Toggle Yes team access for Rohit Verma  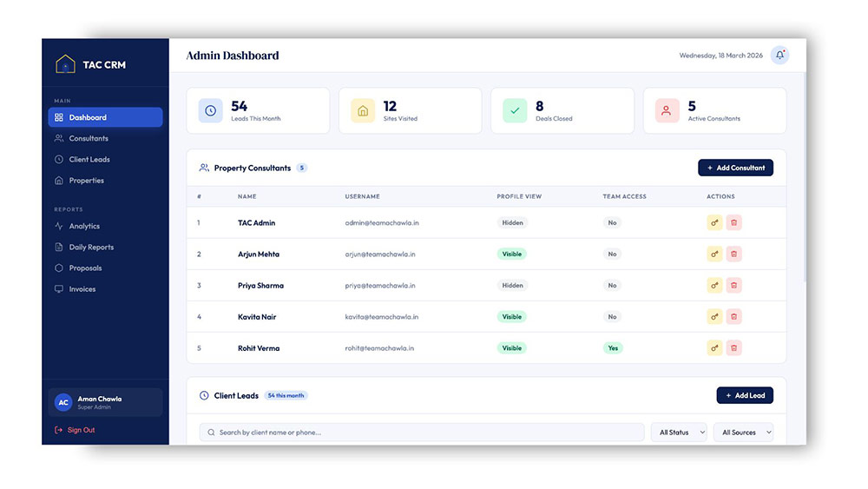click(613, 348)
